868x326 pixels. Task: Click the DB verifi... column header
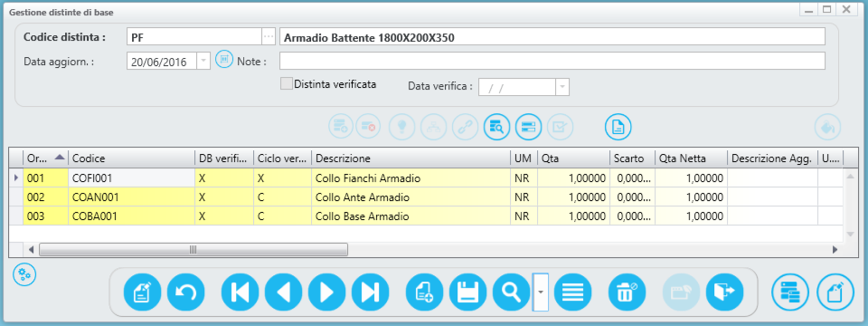click(x=224, y=158)
